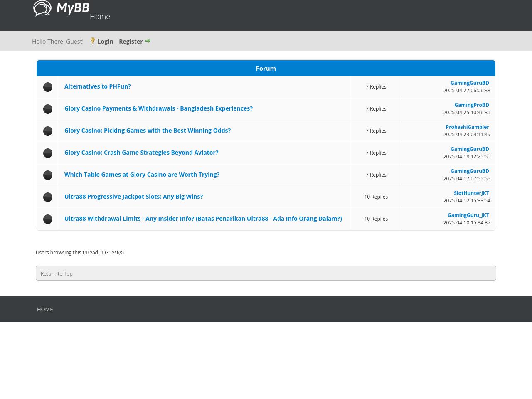Click status icon for Alternatives to PHFun thread
This screenshot has width=532, height=399.
pos(48,87)
